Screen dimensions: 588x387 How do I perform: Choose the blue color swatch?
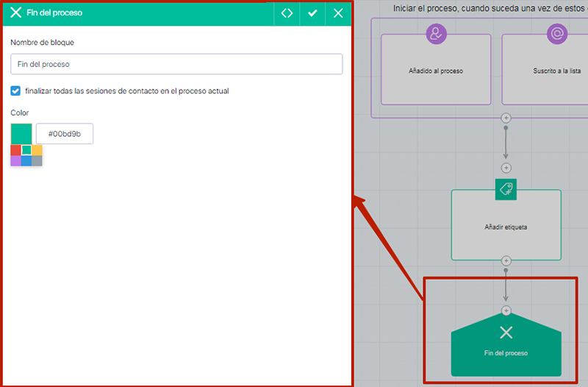(26, 160)
